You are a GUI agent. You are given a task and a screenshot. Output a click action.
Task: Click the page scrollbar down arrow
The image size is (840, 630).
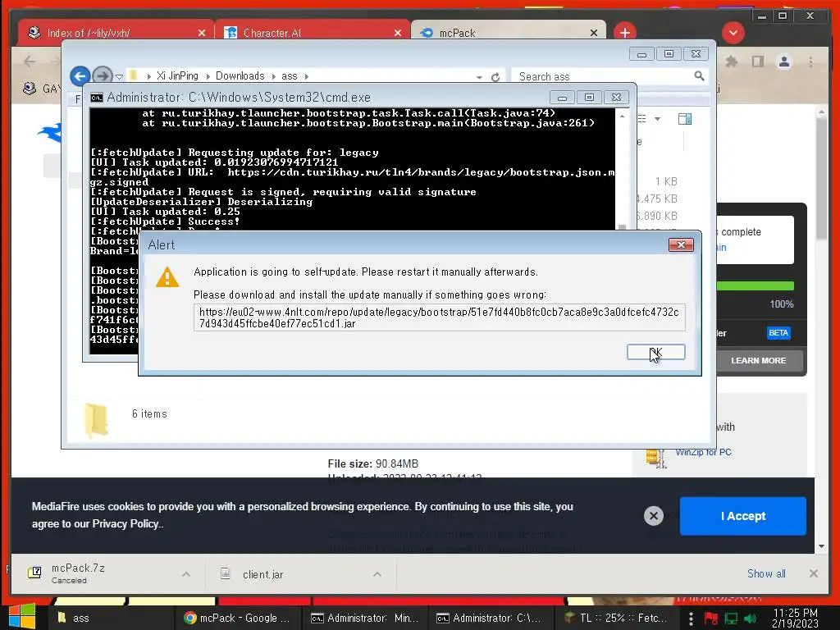(x=821, y=546)
